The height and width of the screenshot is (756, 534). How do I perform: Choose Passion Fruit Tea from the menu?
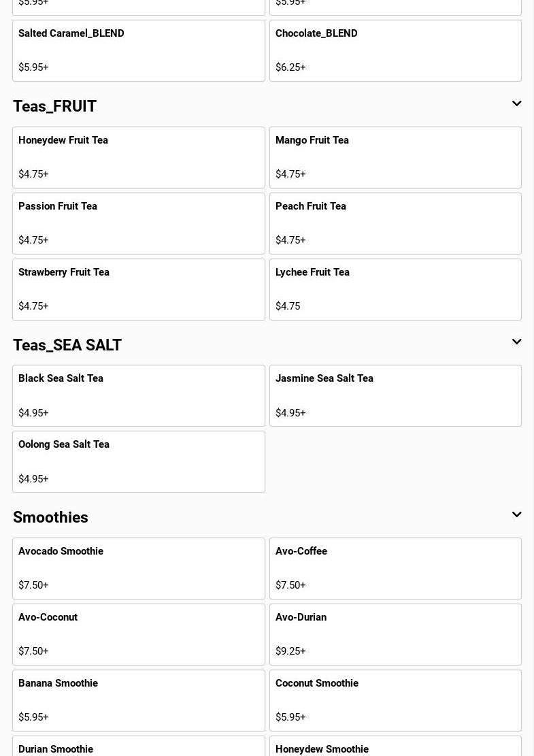[x=139, y=223]
